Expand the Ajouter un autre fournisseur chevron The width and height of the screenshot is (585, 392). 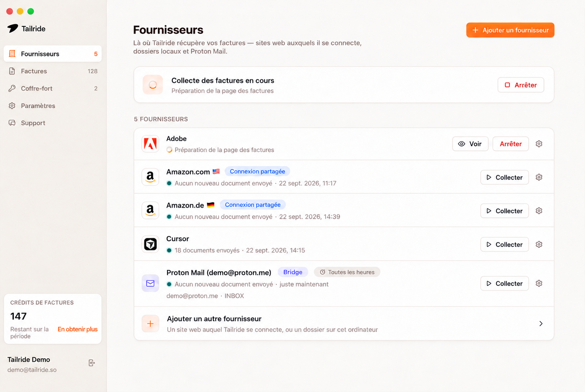[541, 324]
